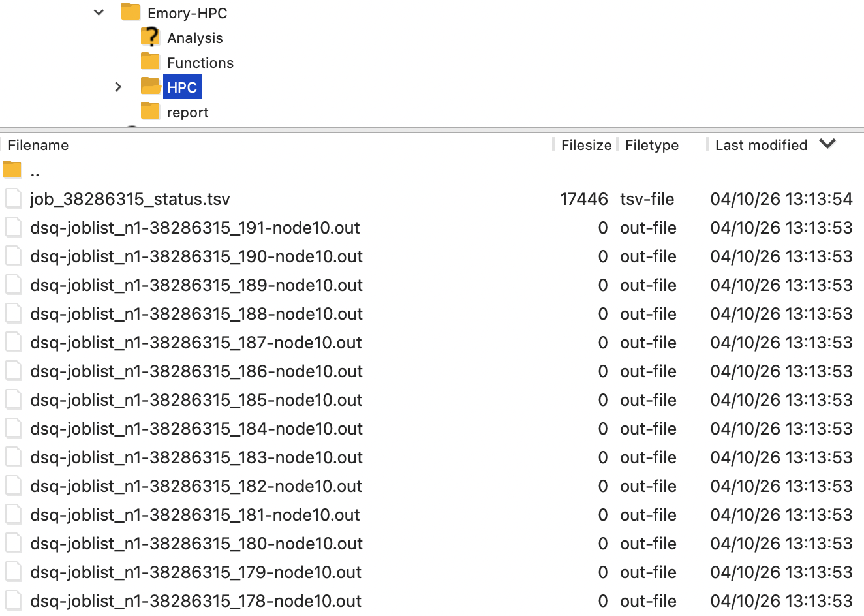
Task: Select file dsq-joblist_n1-38286315_185-node10.out
Action: click(x=196, y=400)
